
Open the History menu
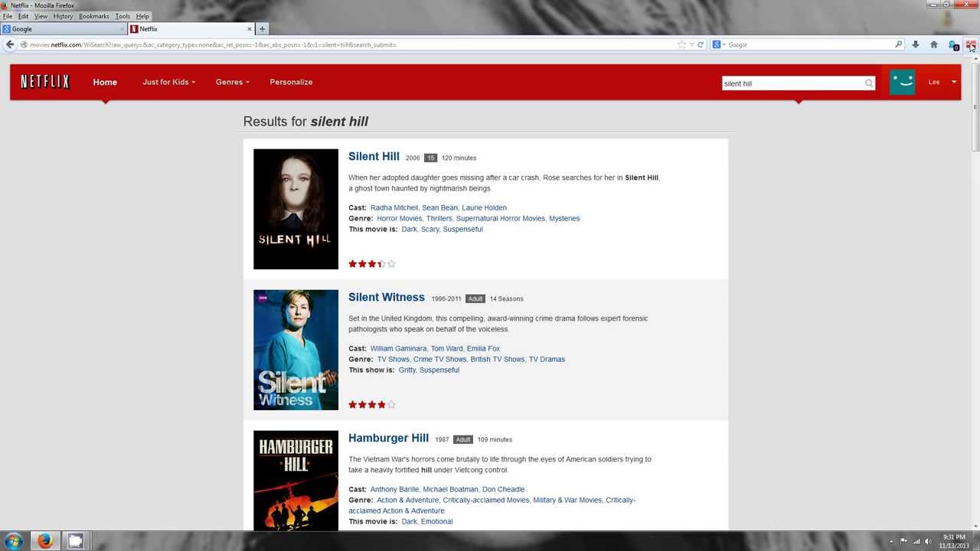tap(64, 16)
